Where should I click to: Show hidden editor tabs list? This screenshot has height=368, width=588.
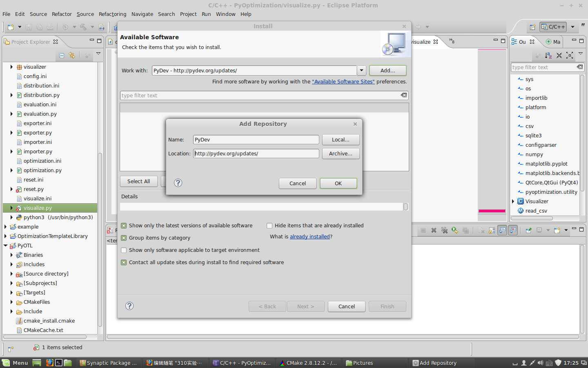click(452, 41)
